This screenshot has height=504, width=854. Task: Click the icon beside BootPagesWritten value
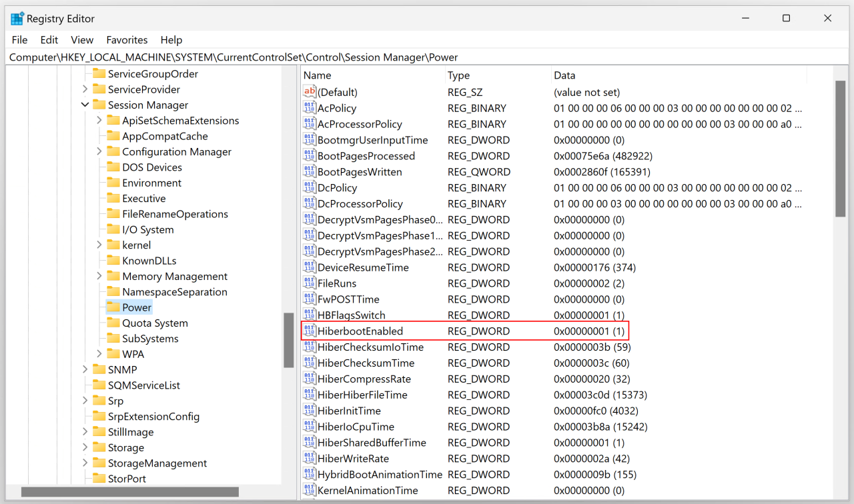(x=310, y=172)
